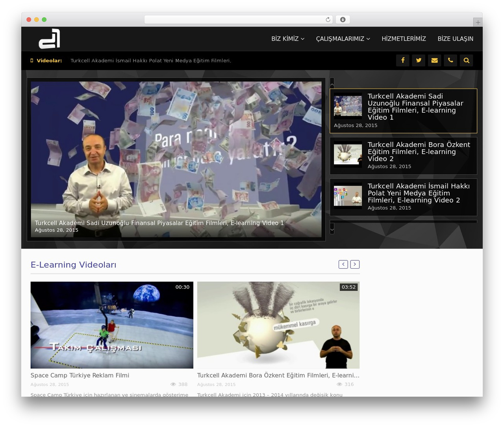Click the email envelope icon
This screenshot has height=427, width=504.
[x=435, y=60]
